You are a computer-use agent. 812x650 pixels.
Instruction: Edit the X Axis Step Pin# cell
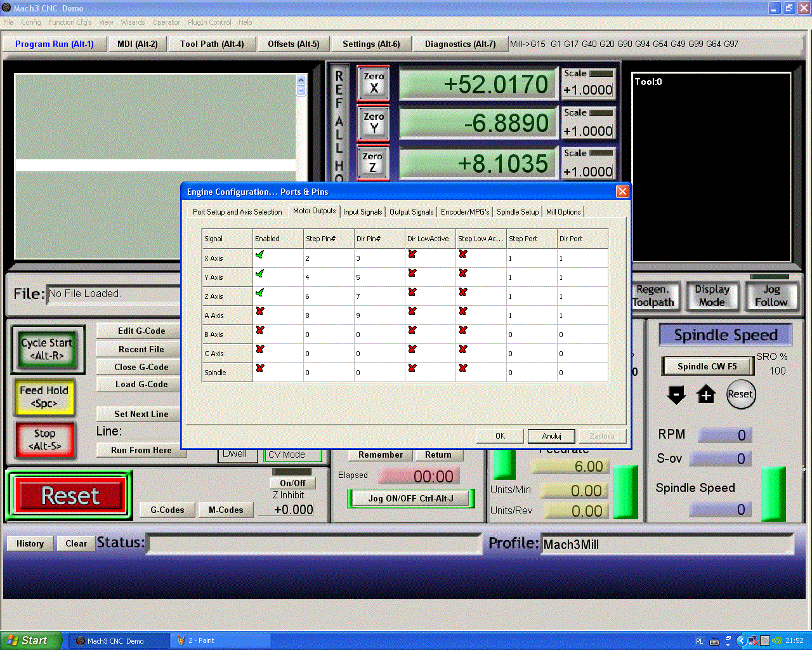[x=329, y=258]
